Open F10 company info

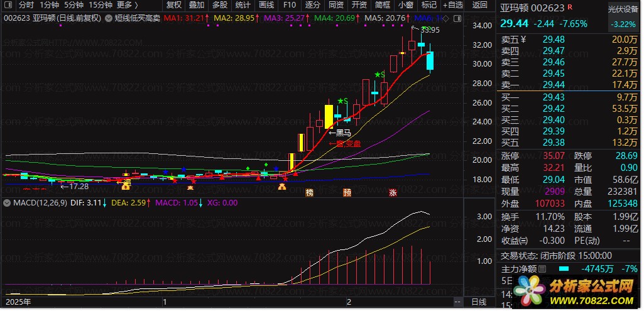pyautogui.click(x=290, y=5)
